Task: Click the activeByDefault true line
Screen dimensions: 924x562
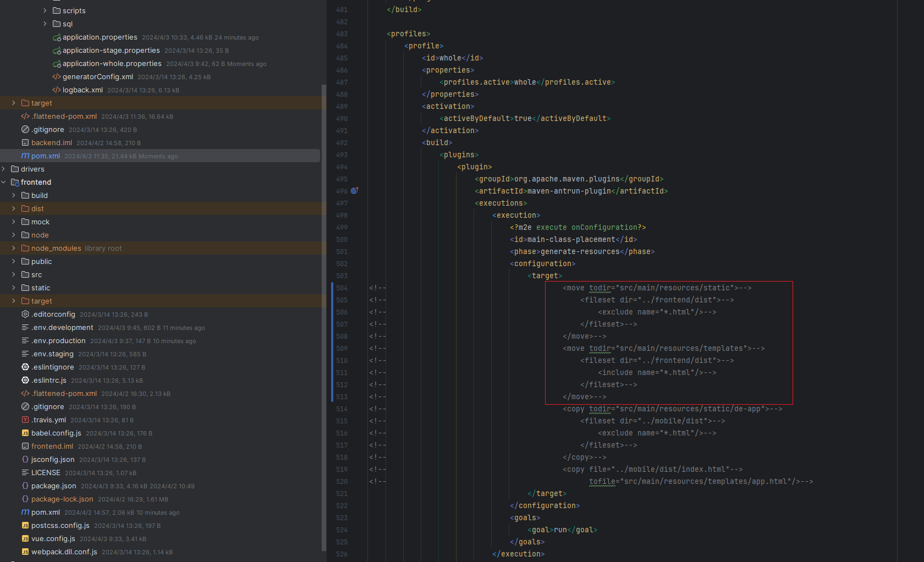Action: pos(525,118)
